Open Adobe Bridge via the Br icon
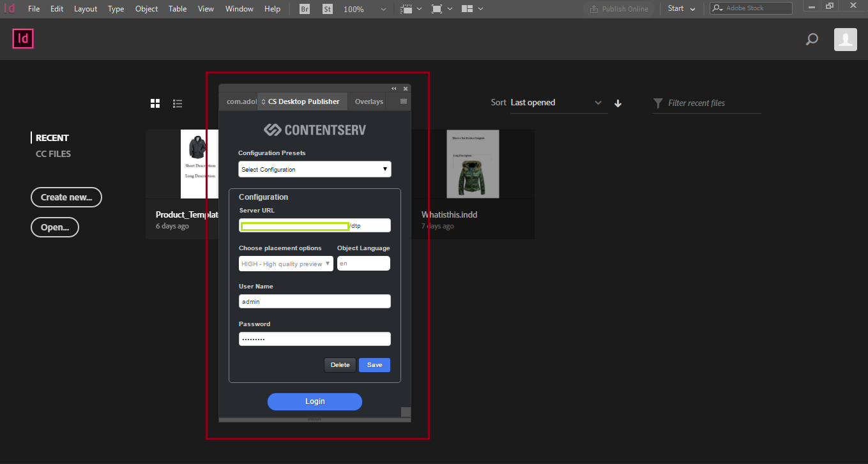868x464 pixels. (305, 9)
